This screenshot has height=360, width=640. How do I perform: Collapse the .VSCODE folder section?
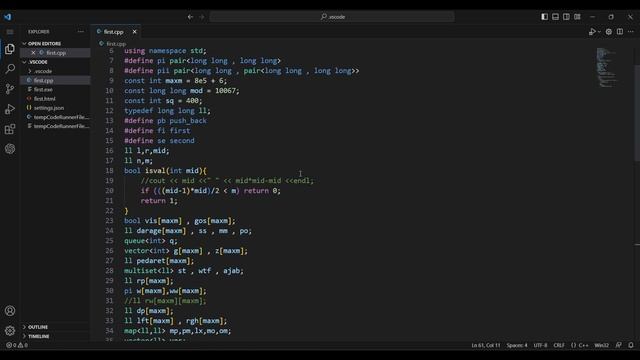coord(38,62)
